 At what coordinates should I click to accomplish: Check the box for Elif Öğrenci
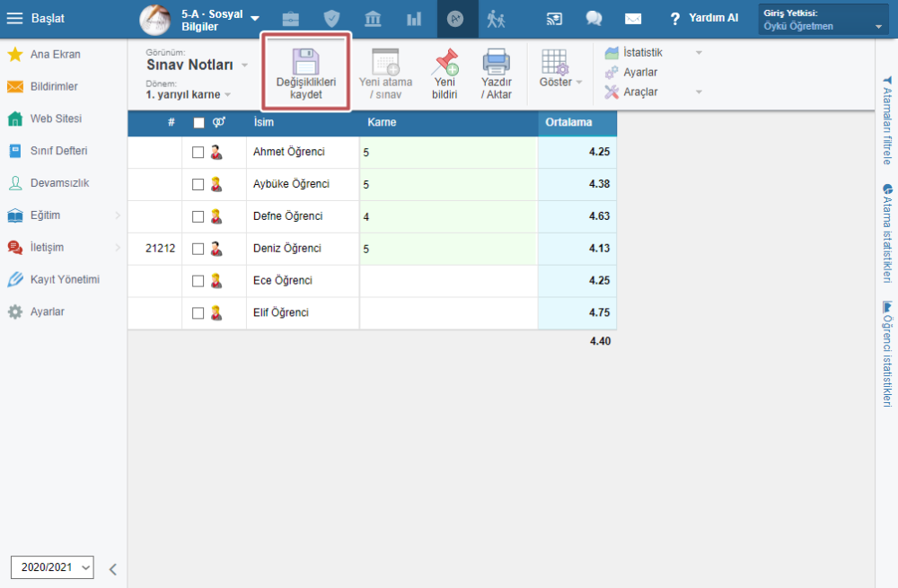[198, 312]
